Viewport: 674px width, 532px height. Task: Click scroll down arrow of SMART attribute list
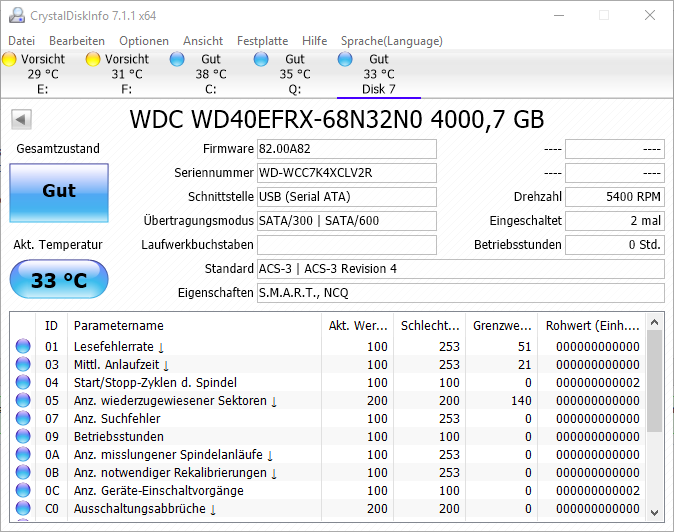click(655, 512)
